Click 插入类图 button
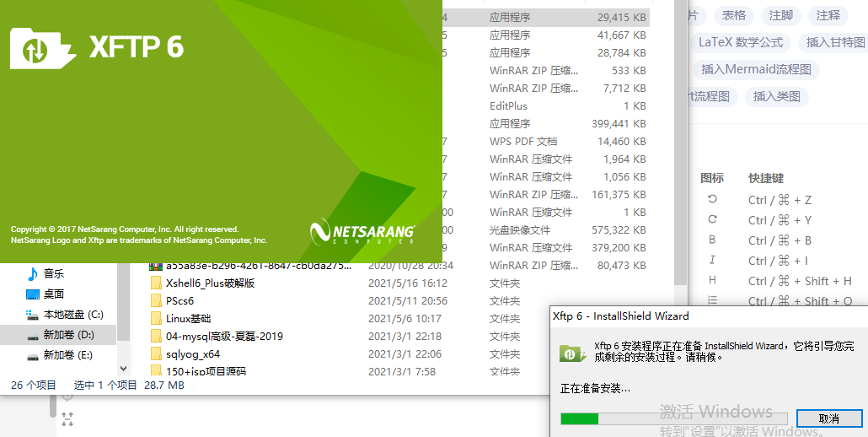Viewport: 868px width, 437px height. [x=777, y=97]
